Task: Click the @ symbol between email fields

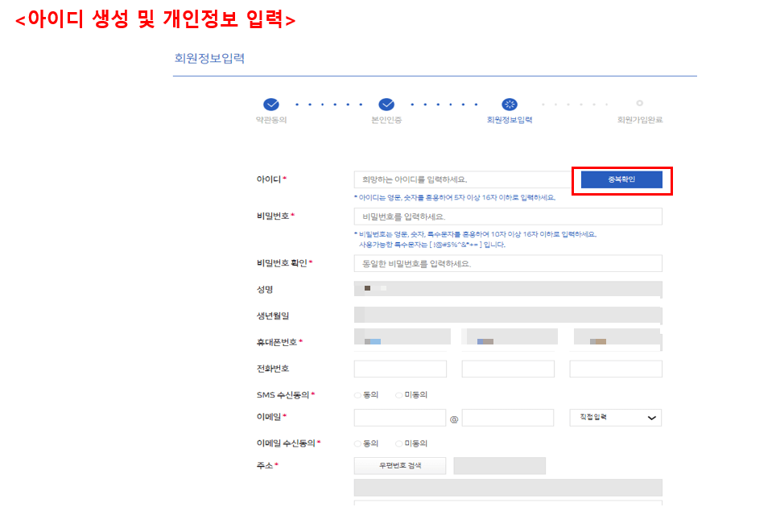Action: 454,417
